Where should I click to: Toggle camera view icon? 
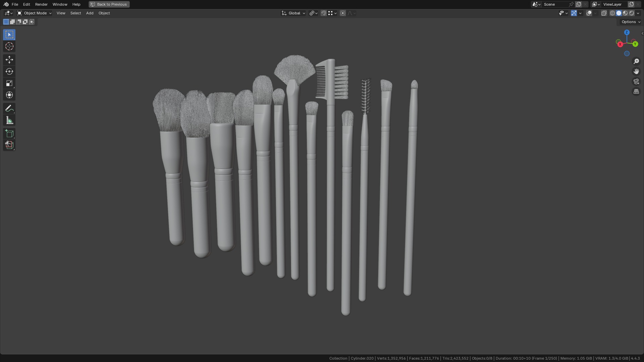coord(636,81)
